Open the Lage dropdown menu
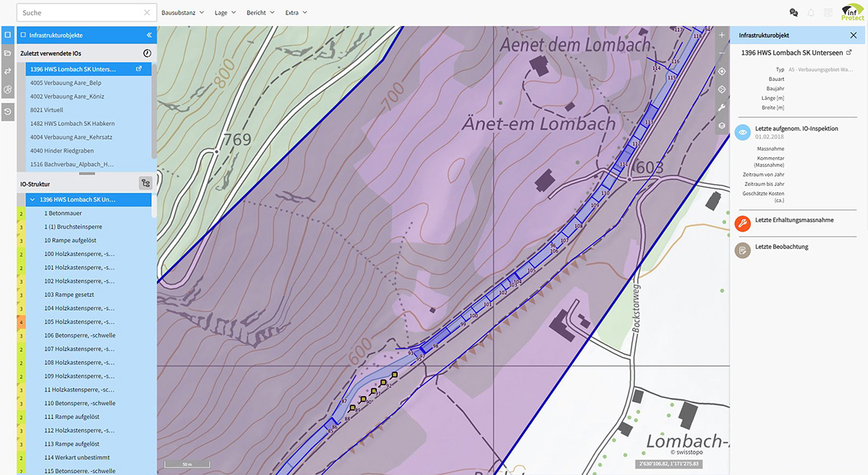Image resolution: width=868 pixels, height=475 pixels. 225,12
